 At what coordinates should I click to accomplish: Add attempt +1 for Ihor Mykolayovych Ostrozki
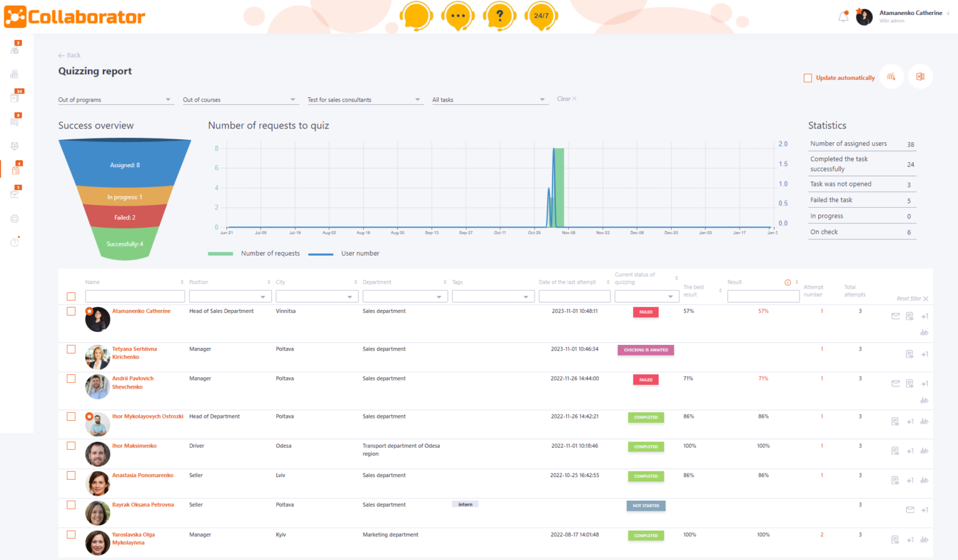910,422
